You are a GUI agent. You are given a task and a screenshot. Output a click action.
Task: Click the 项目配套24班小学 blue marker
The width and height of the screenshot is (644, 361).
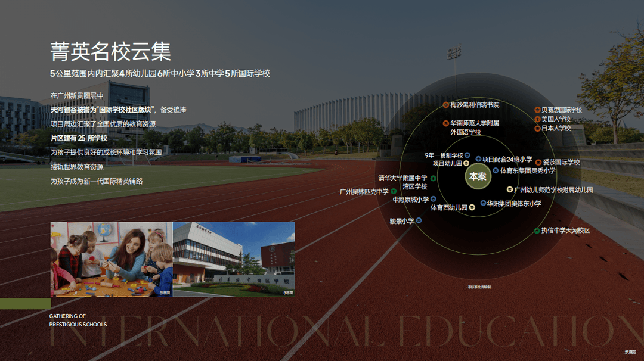[x=478, y=159]
